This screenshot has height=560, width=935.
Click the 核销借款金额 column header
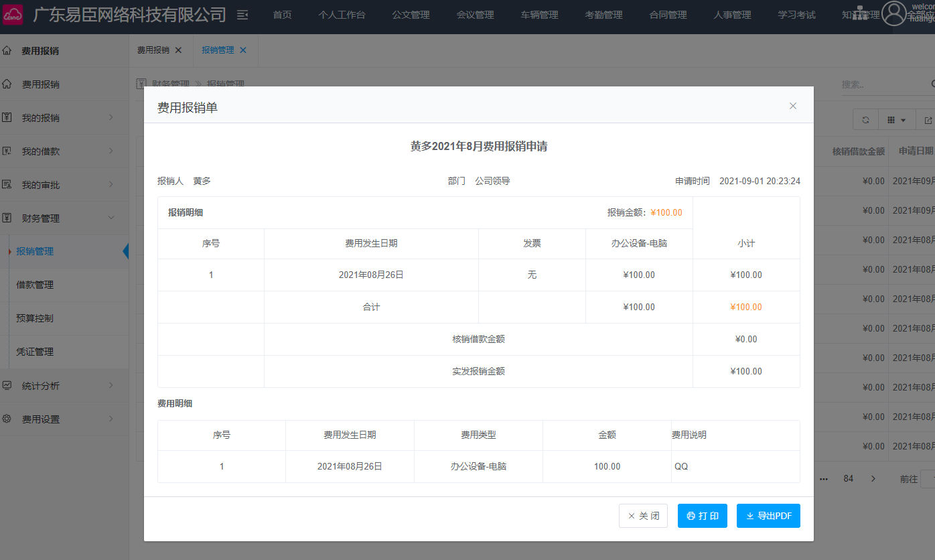pos(859,151)
